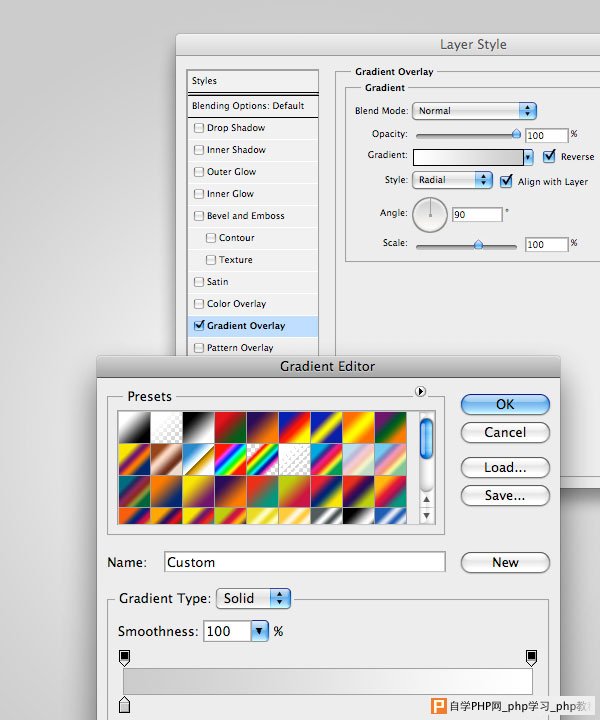The image size is (600, 720).
Task: Click the presets vertical scrollbar thumb
Action: point(426,439)
